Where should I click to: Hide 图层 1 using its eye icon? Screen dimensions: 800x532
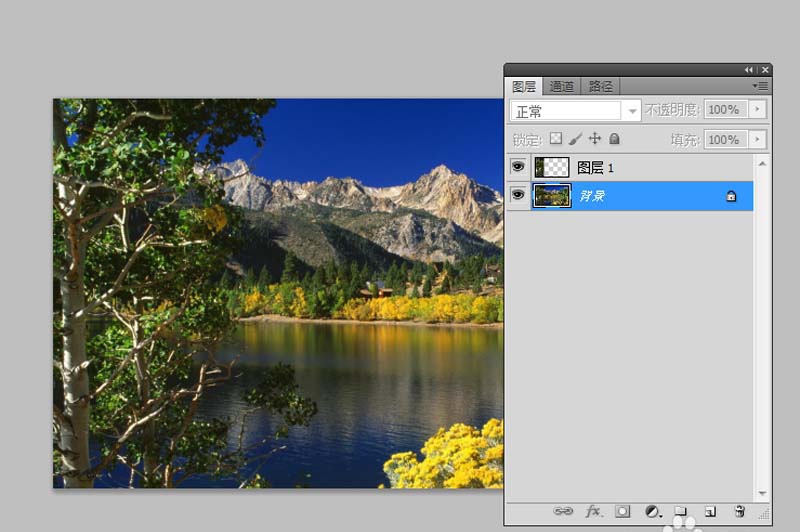(518, 166)
